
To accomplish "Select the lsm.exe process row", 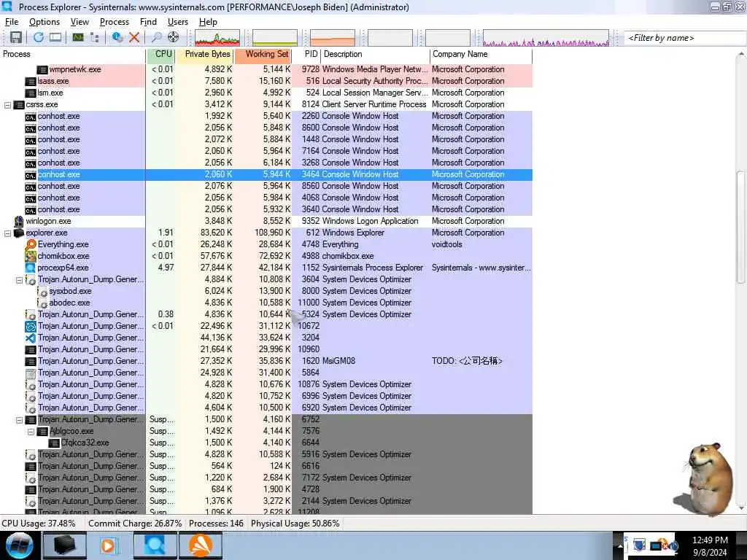I will pos(266,93).
